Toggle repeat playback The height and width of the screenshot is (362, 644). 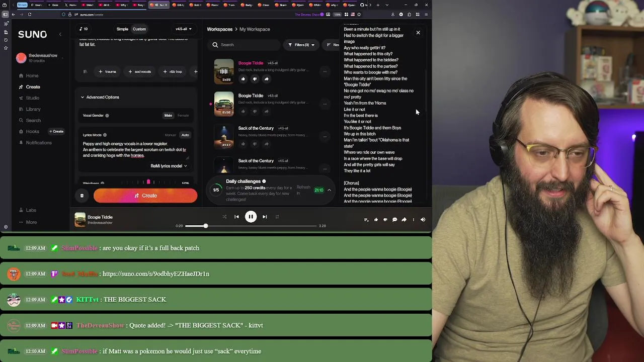[277, 217]
